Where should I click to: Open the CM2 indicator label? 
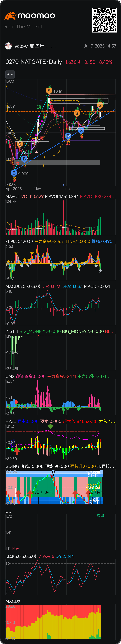[10, 376]
